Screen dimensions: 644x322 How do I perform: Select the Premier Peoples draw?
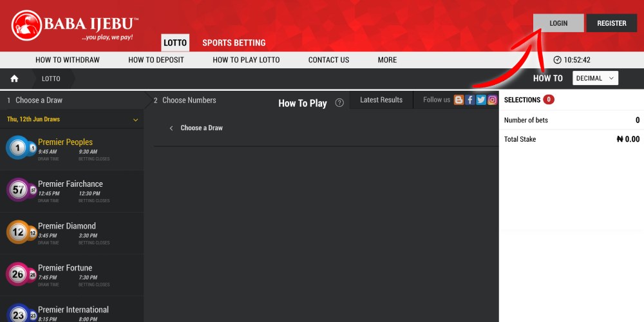pos(72,149)
